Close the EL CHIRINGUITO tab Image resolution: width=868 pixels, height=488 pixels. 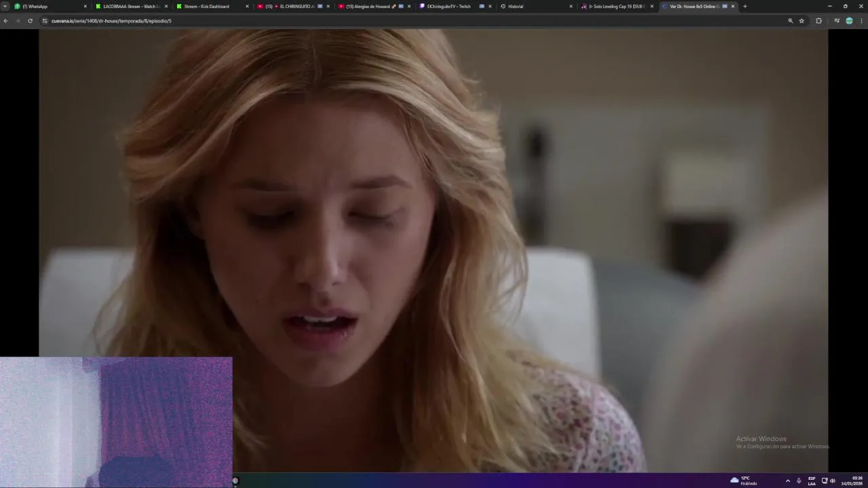(328, 6)
